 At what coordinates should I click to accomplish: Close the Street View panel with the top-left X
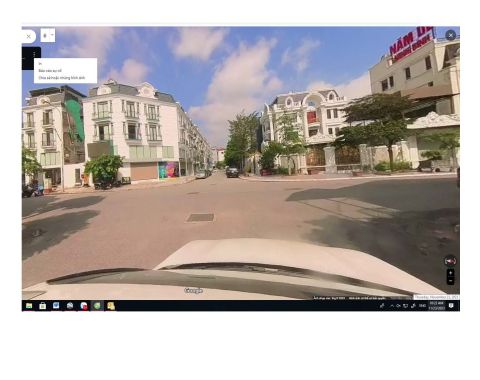29,36
